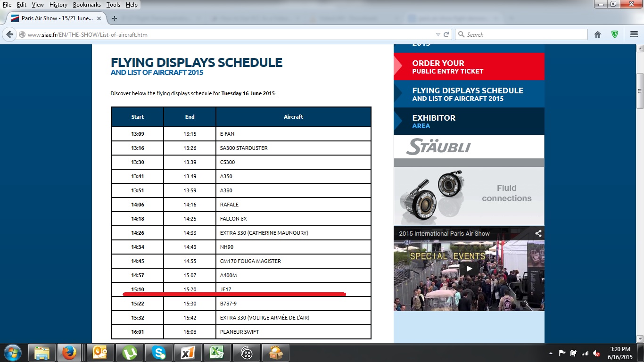This screenshot has height=362, width=644.
Task: Click the Stäubli advertisement banner
Action: point(469,147)
